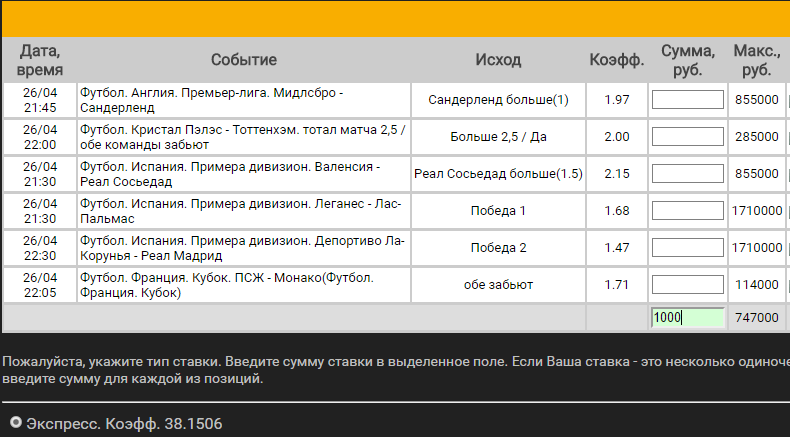Click outcome Сандерленд больше(1)
790x437 pixels.
(498, 100)
